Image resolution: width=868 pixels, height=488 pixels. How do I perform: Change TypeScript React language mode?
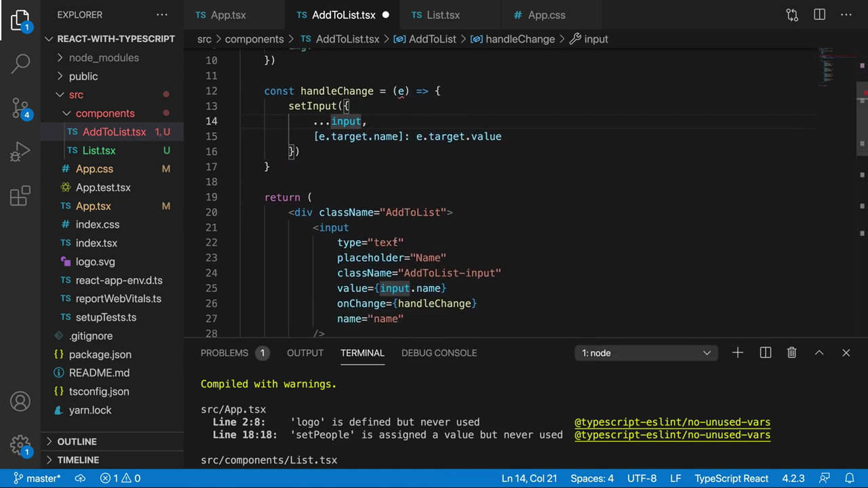(x=731, y=479)
